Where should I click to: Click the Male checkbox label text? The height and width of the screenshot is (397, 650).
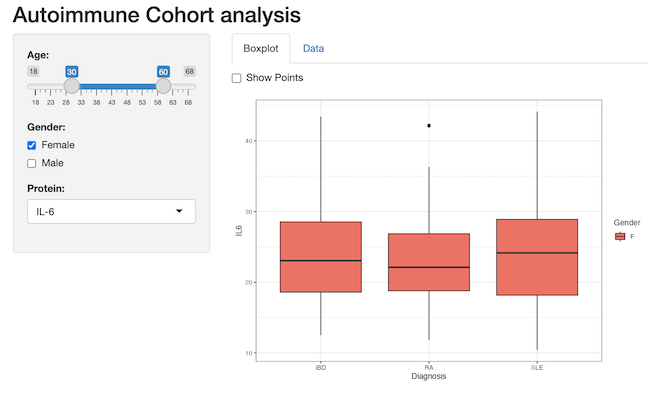click(52, 163)
